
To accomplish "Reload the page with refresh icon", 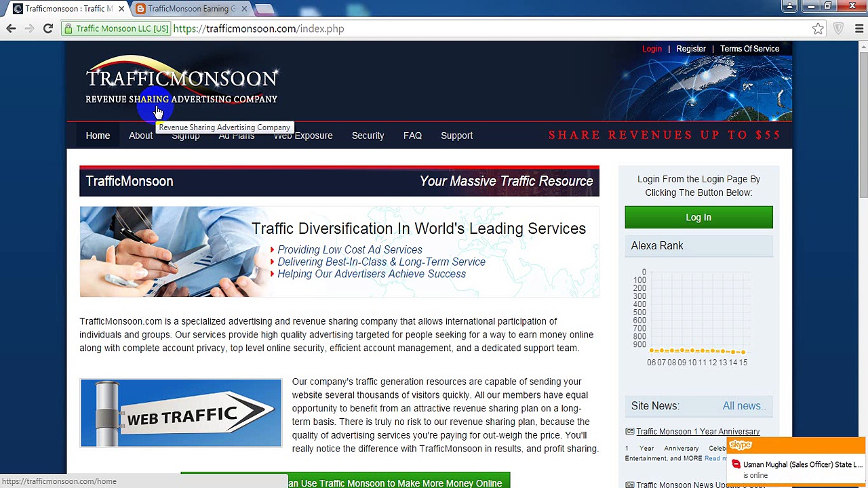I will (47, 28).
